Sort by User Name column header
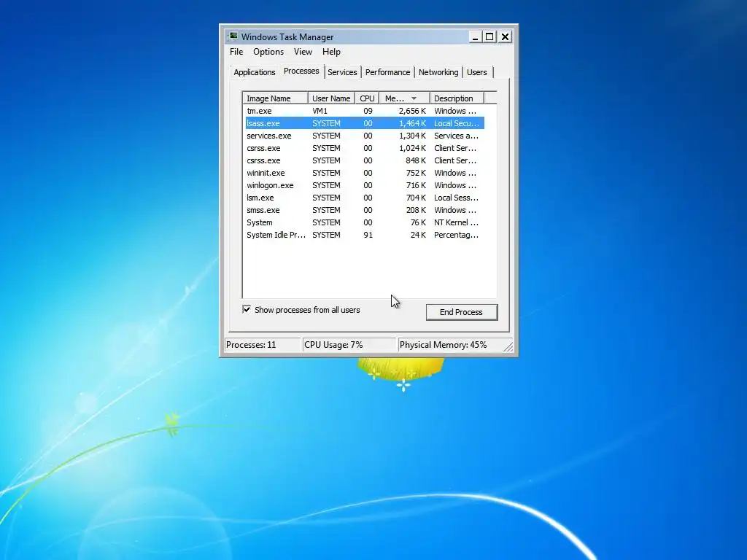 331,98
